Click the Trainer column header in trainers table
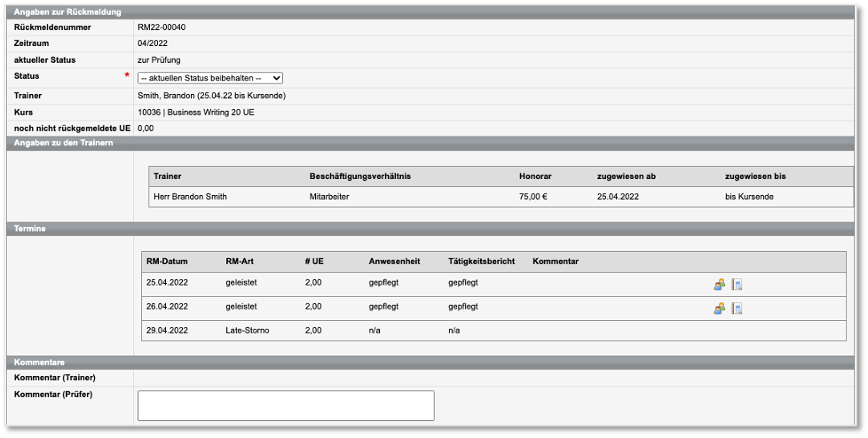 (167, 176)
